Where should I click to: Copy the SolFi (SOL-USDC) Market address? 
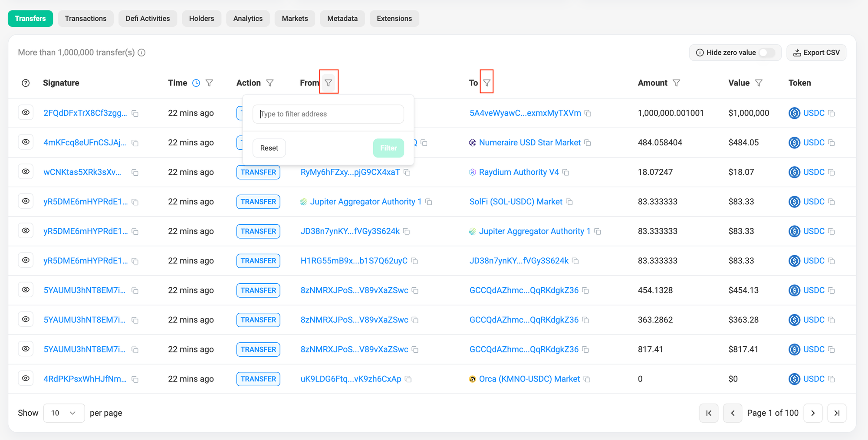pos(569,202)
